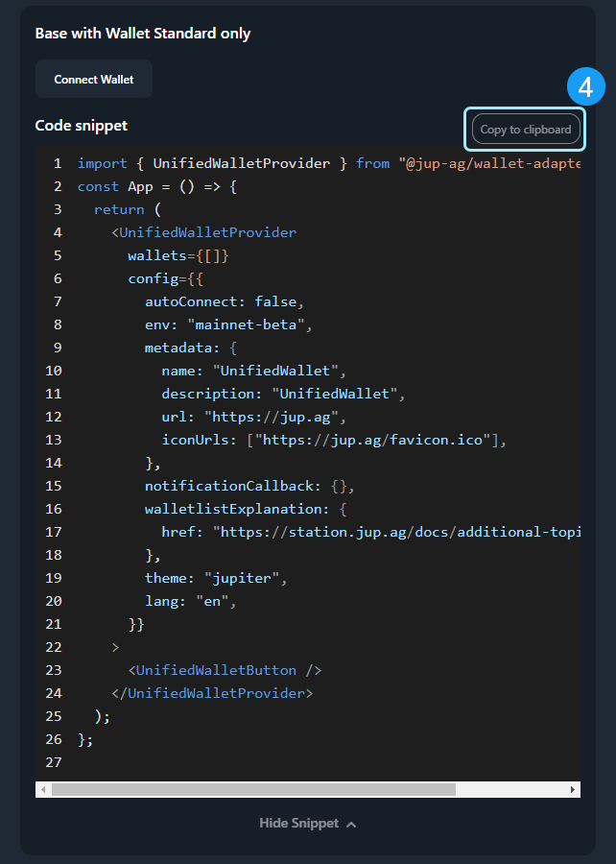Click the "Base with Wallet Standard only" heading
The image size is (616, 864).
pos(143,34)
